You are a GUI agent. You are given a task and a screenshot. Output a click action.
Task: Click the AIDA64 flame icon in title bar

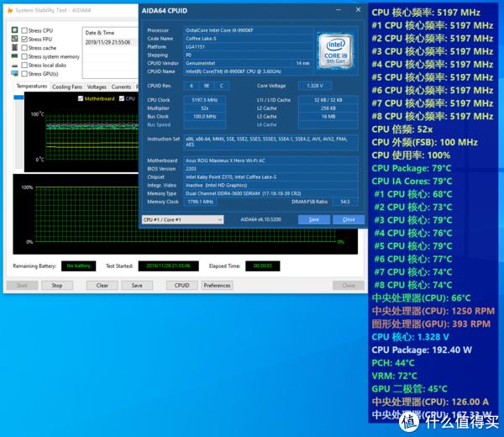(x=10, y=11)
